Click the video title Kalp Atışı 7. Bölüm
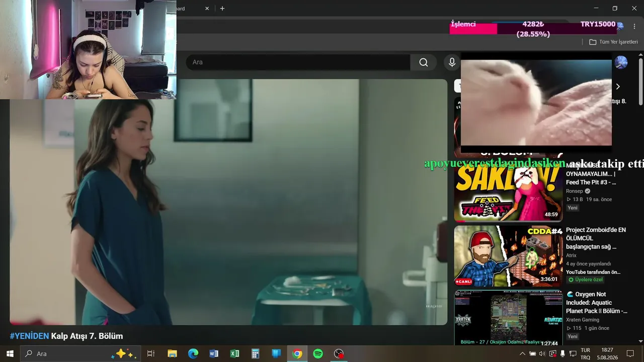 coord(87,336)
